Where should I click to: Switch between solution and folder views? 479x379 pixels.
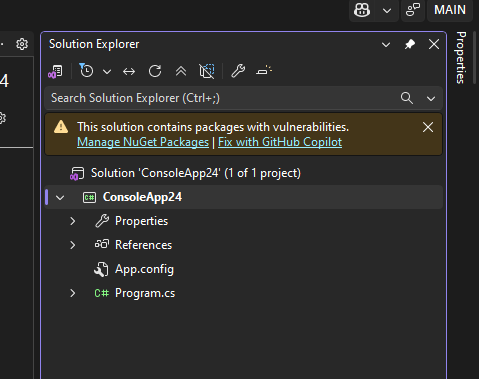click(55, 71)
